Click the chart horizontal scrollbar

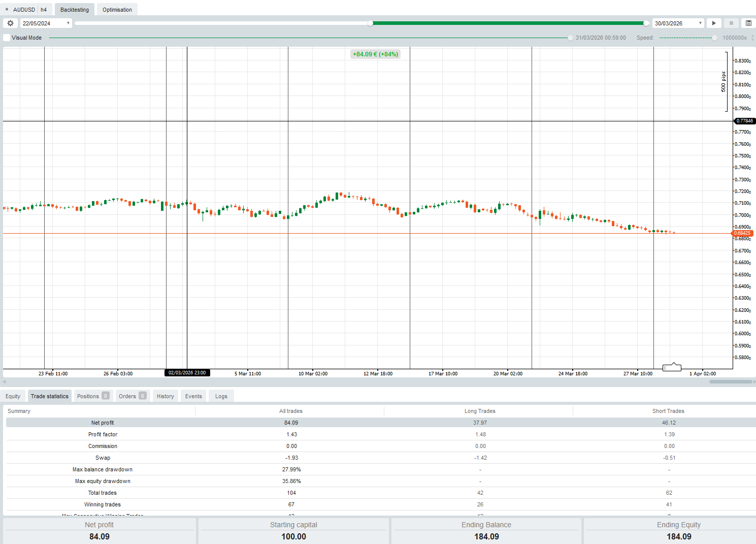[731, 381]
